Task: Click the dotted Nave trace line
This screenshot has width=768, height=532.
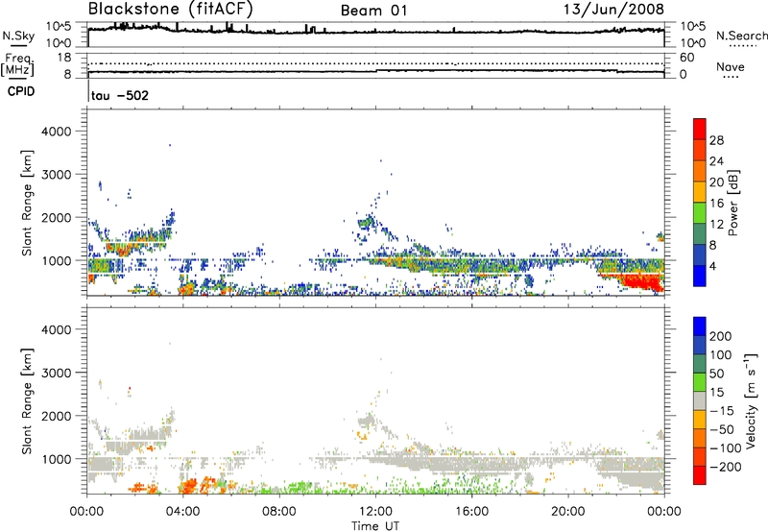Action: coord(376,63)
